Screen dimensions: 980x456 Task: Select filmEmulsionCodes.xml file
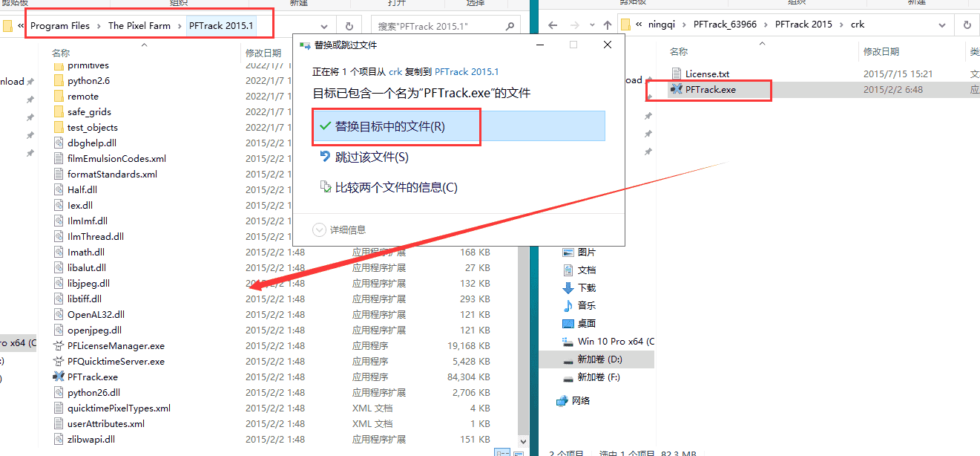click(116, 158)
